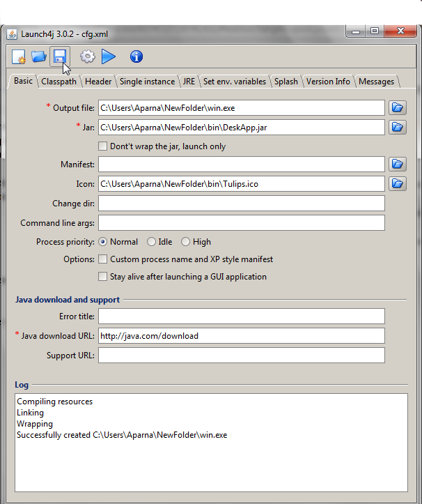Image resolution: width=422 pixels, height=504 pixels.
Task: Switch to the Classpath tab
Action: pos(58,82)
